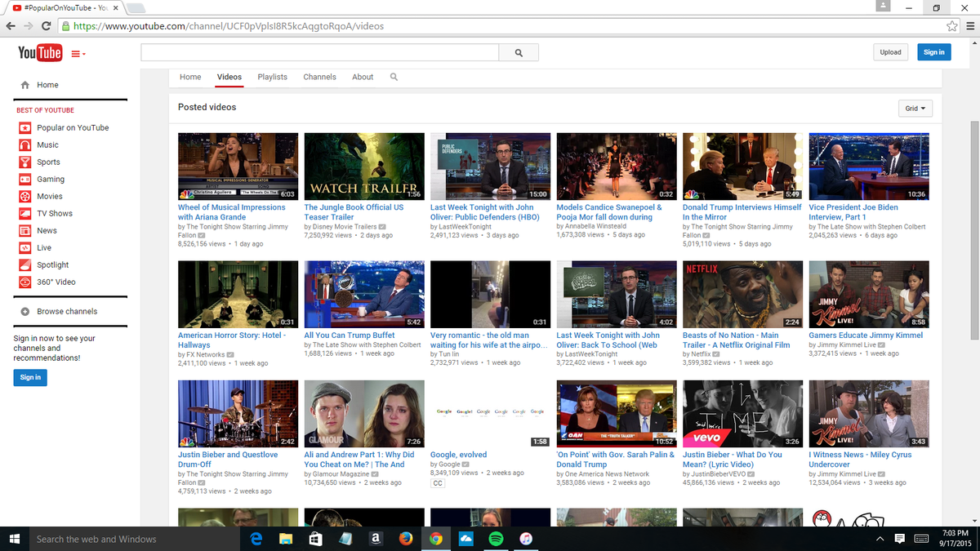The width and height of the screenshot is (980, 551).
Task: Open Windows Start button
Action: point(14,539)
